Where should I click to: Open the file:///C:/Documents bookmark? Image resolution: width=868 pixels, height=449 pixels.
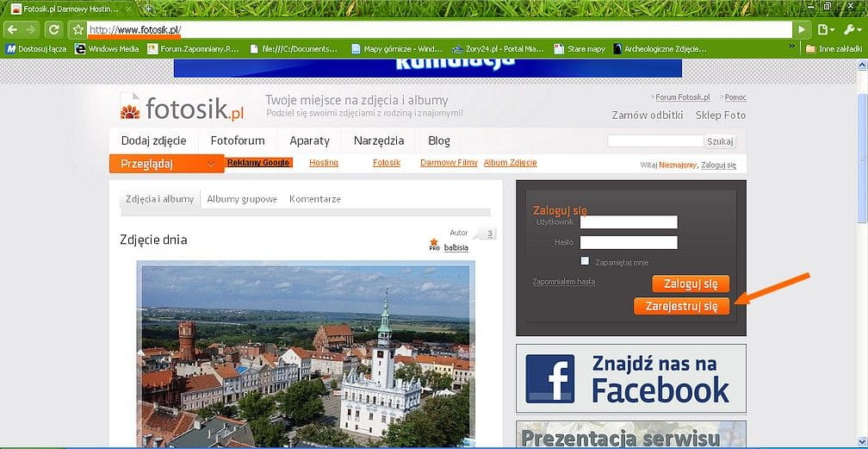point(294,49)
